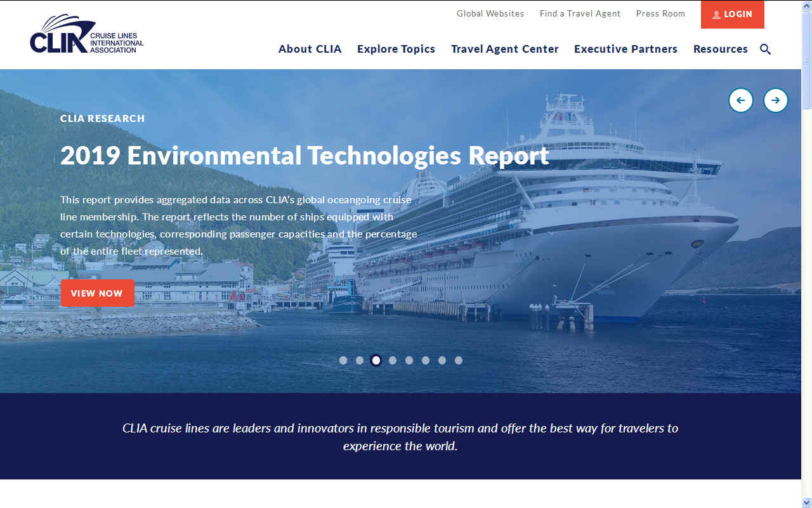Select the fifth carousel slide dot
The height and width of the screenshot is (508, 812).
[x=409, y=360]
